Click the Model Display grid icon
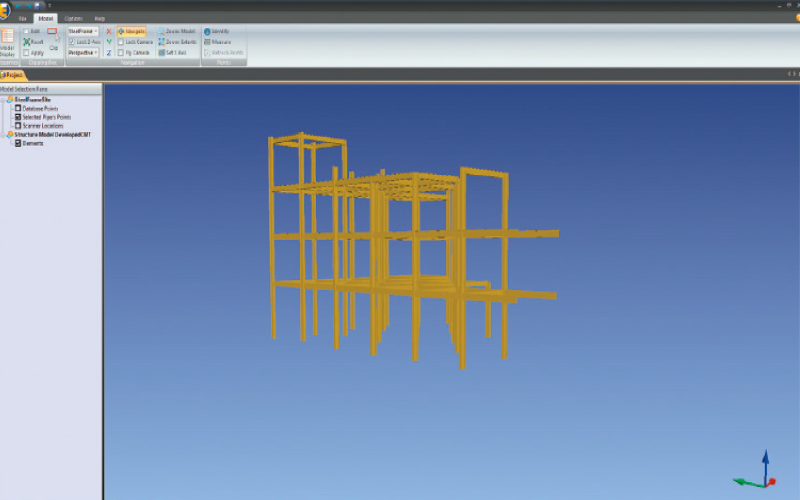800x500 pixels. [x=7, y=36]
